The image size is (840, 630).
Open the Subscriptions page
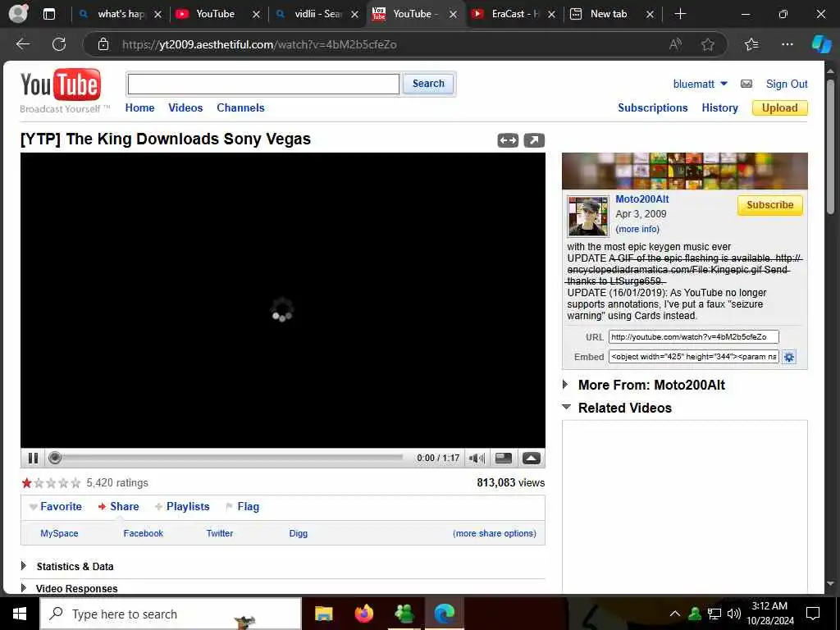coord(652,107)
